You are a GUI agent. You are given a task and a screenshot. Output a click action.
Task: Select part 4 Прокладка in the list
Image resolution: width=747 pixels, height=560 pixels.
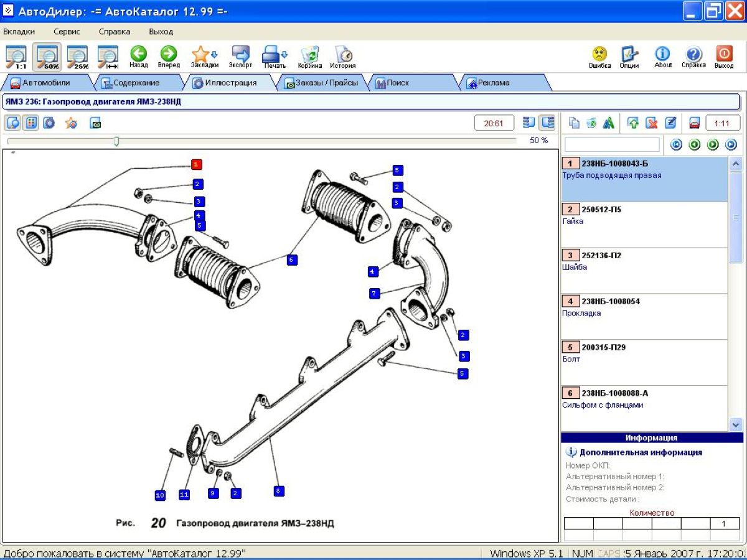[x=644, y=307]
